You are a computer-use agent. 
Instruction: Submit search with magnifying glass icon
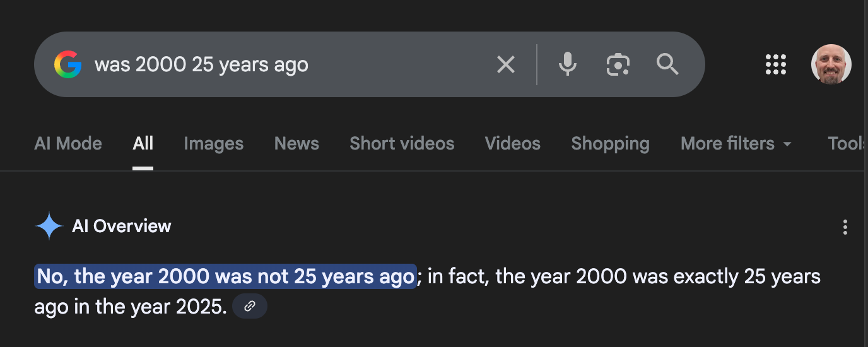667,64
